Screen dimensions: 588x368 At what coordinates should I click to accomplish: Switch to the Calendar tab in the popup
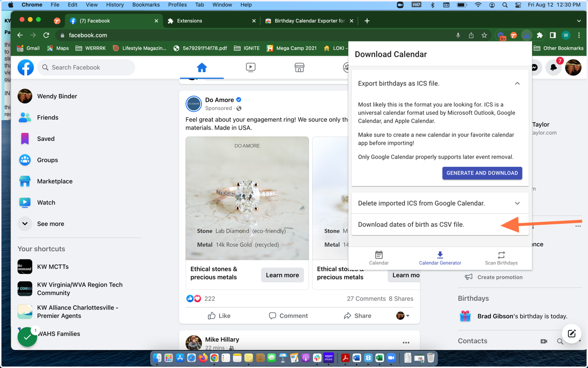click(x=379, y=258)
